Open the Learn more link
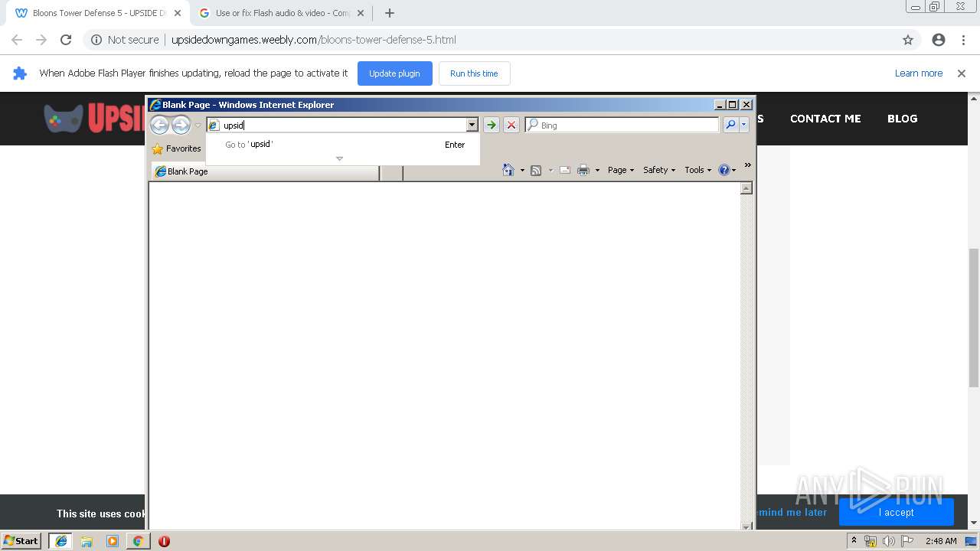Viewport: 980px width, 551px height. 919,73
